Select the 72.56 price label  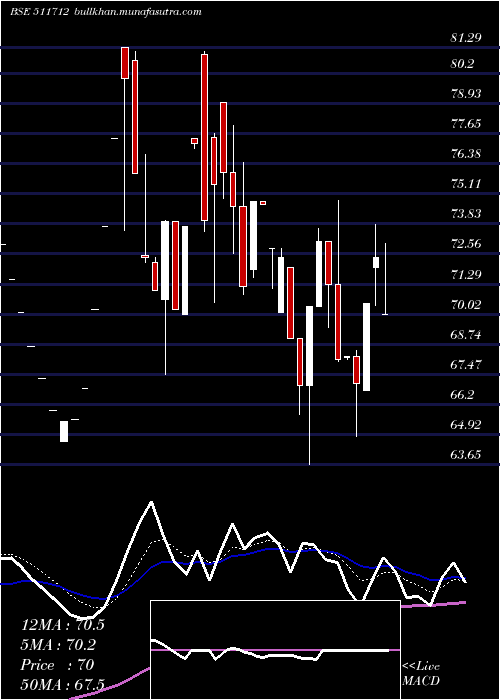466,244
